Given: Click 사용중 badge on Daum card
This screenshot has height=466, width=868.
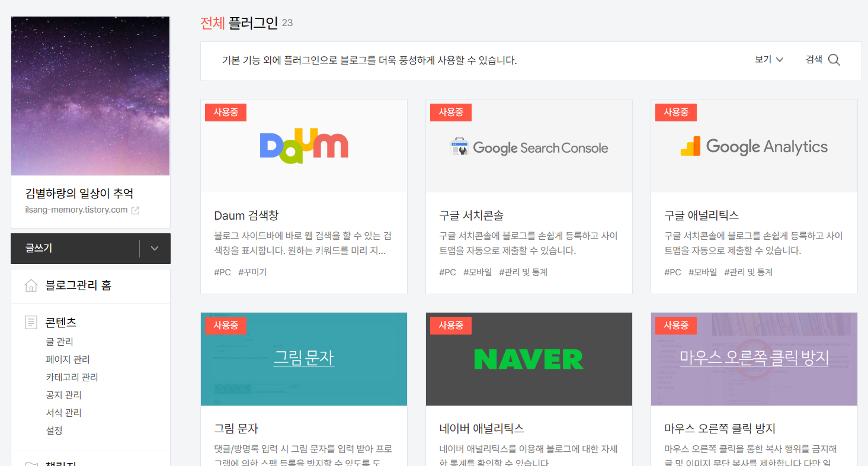Looking at the screenshot, I should [x=226, y=113].
